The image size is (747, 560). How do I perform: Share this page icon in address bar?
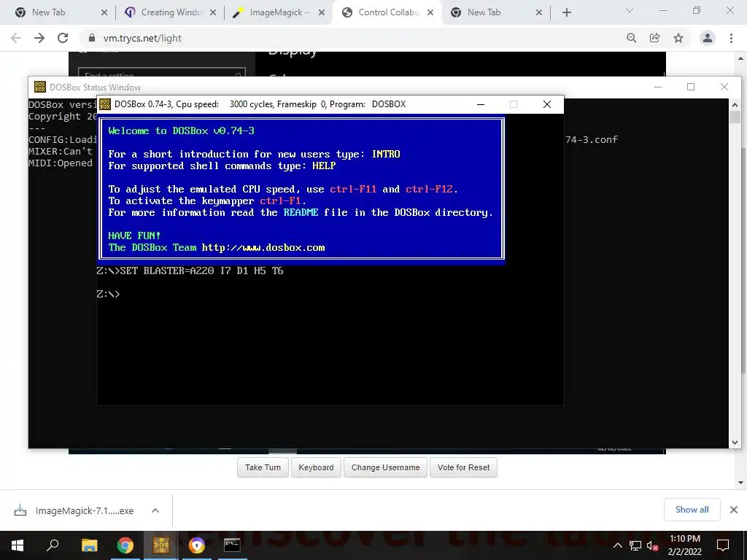pyautogui.click(x=655, y=38)
